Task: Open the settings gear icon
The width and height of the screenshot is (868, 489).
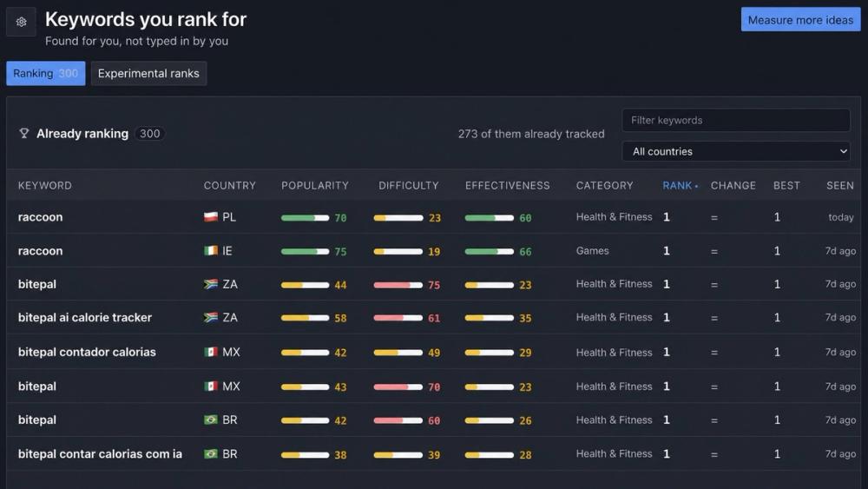Action: [x=21, y=22]
